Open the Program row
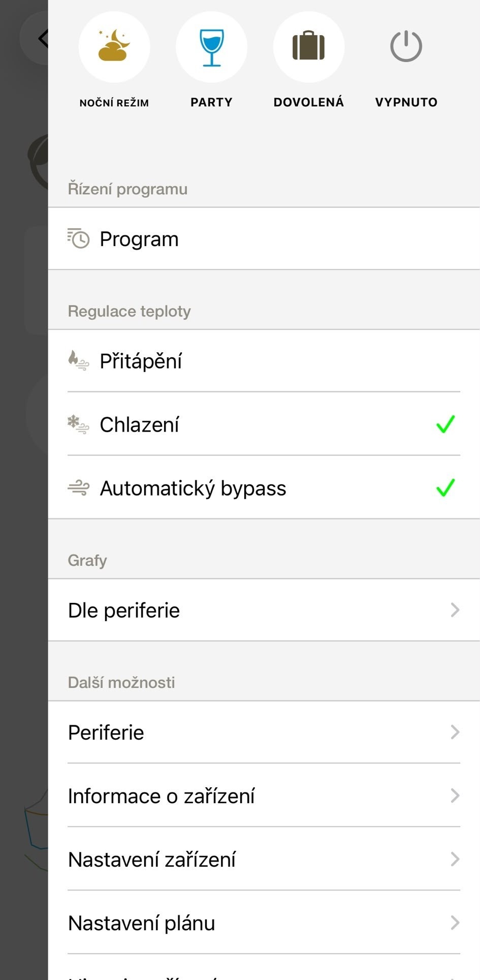The width and height of the screenshot is (480, 980). (264, 238)
